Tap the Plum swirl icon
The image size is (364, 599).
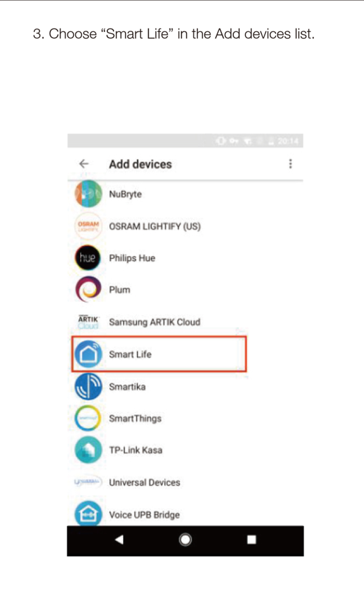(x=88, y=290)
